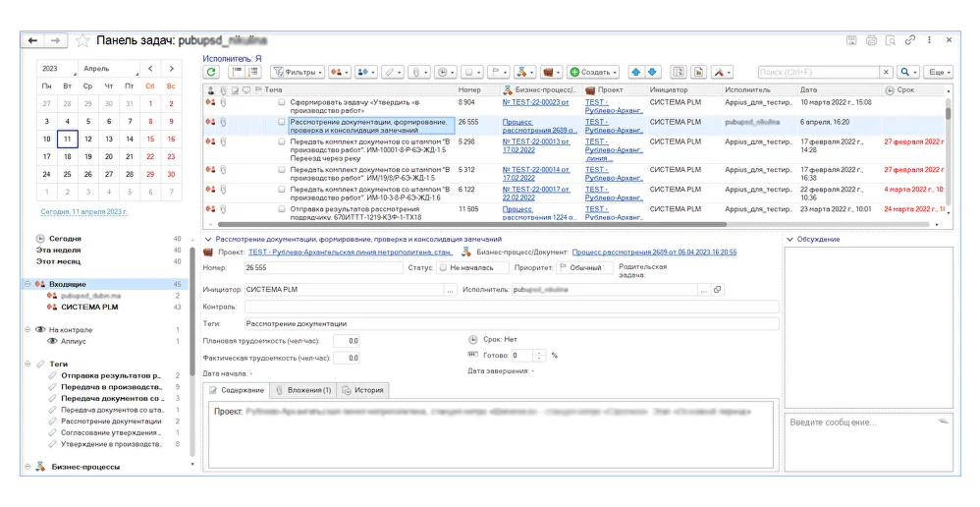
Task: Open the № TEST-22-00023 business process link
Action: tap(535, 102)
